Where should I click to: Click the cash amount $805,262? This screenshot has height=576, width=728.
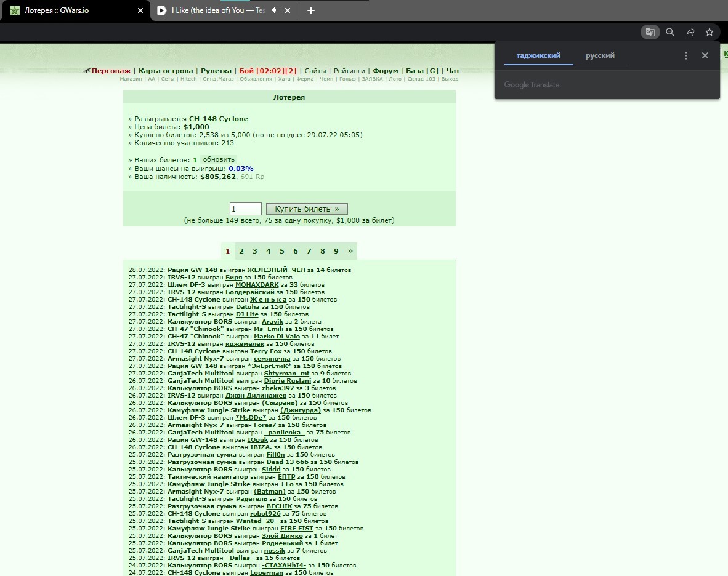[x=219, y=177]
